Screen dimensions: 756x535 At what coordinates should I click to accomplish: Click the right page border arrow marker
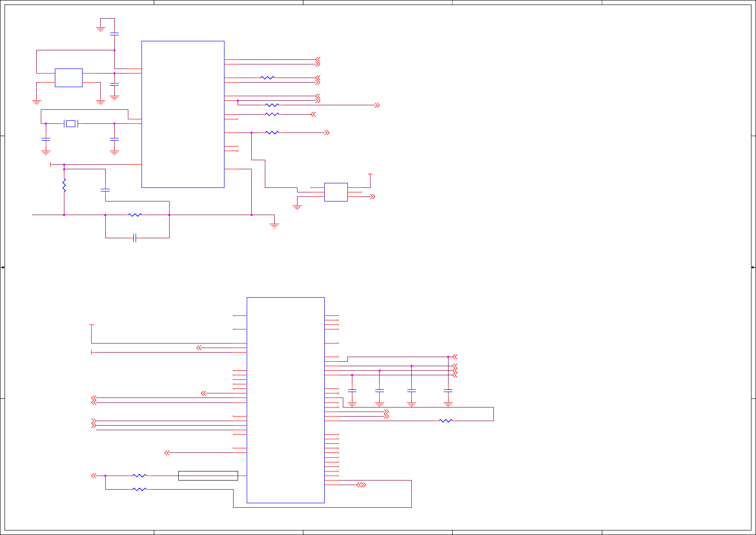coord(753,267)
